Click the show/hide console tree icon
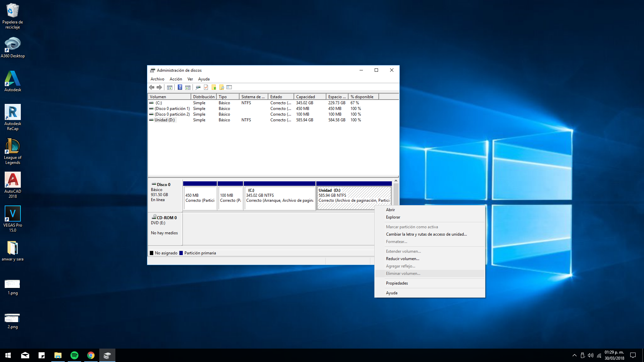Image resolution: width=644 pixels, height=362 pixels. click(x=170, y=87)
